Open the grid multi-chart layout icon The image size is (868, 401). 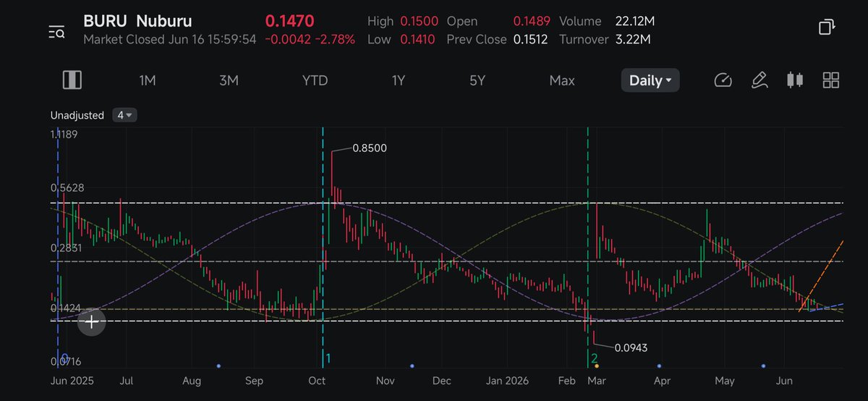point(831,80)
